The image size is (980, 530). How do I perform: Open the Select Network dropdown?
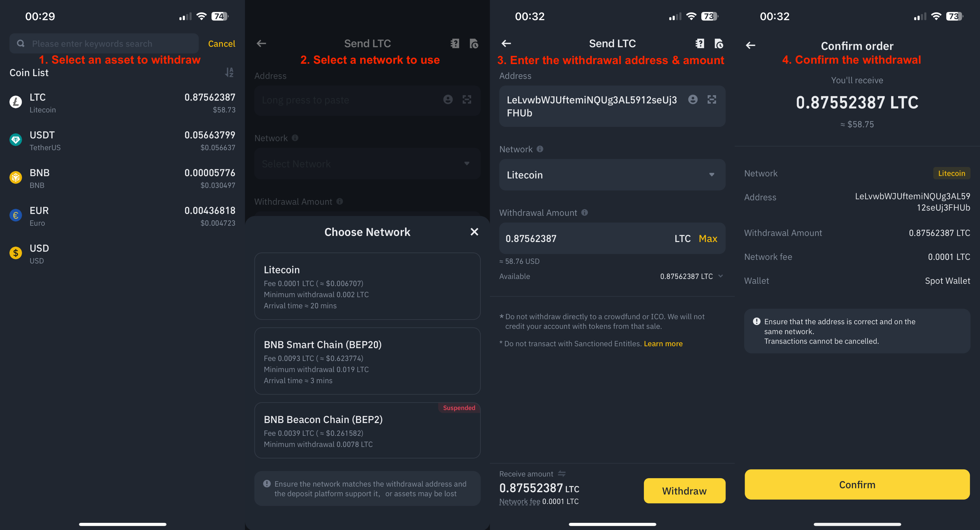[367, 164]
